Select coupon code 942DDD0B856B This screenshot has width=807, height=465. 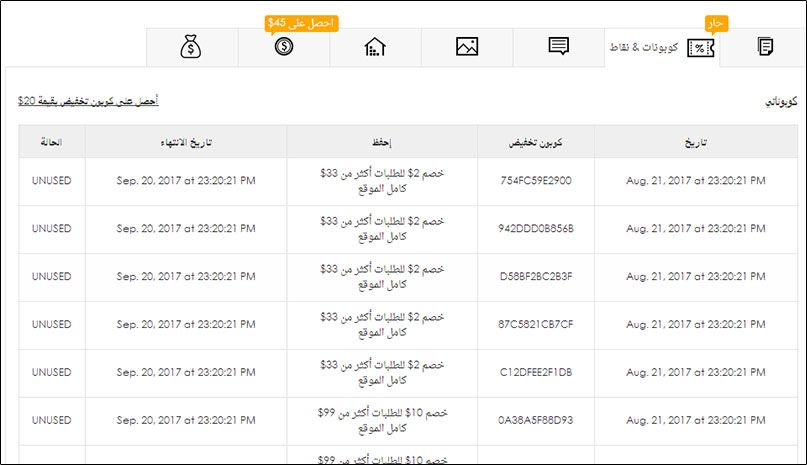click(x=536, y=229)
